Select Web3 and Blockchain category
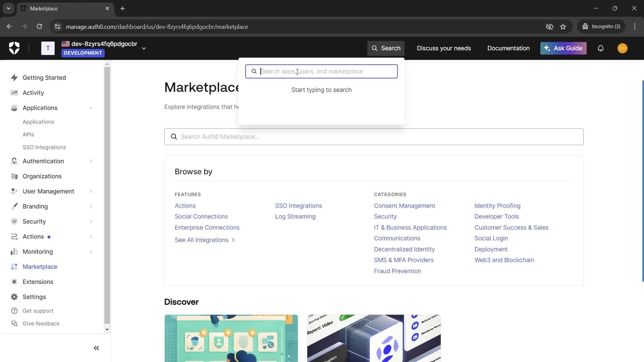 504,260
